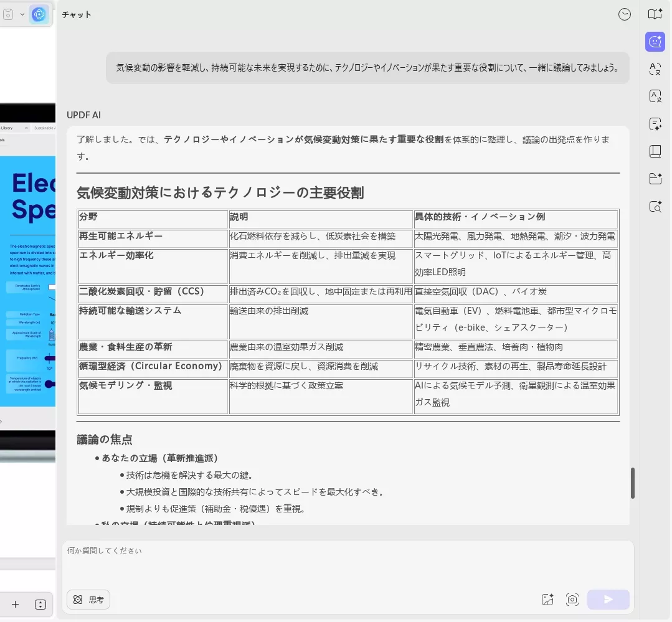The width and height of the screenshot is (672, 622).
Task: Click the 精密農業、垂直農法 examples cell
Action: pyautogui.click(x=516, y=349)
